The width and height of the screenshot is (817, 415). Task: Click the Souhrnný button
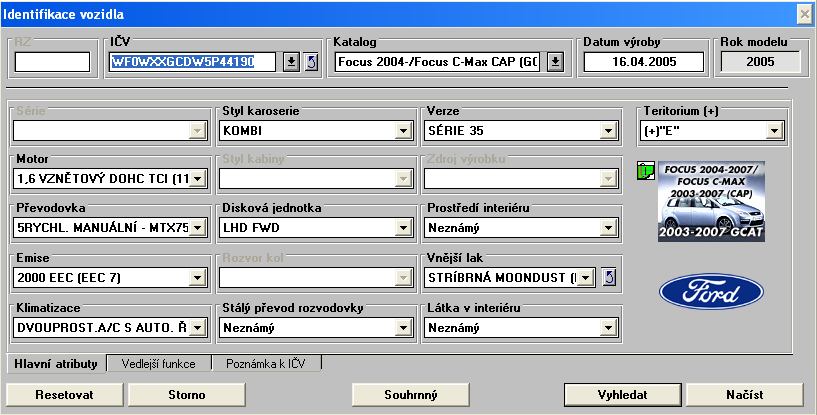point(411,394)
